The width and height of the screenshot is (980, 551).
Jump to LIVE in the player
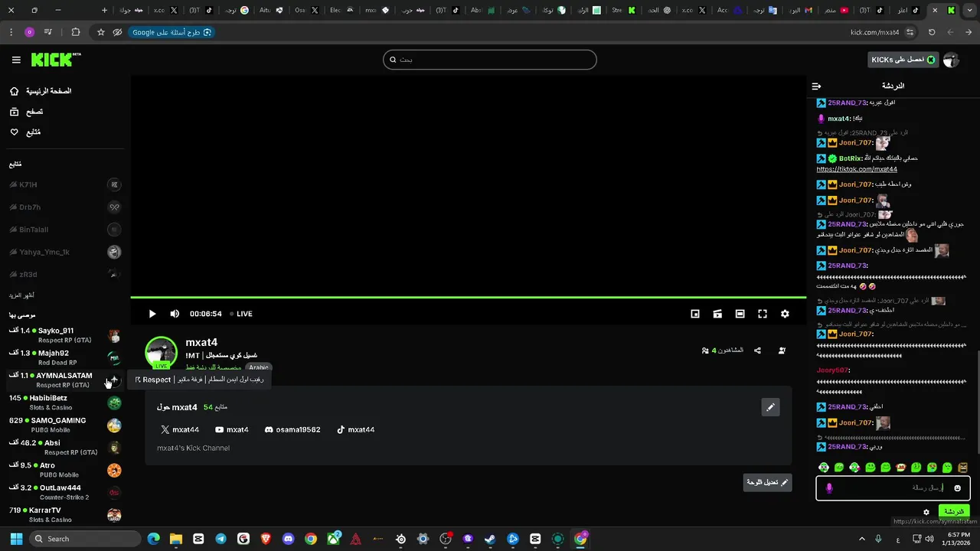[241, 314]
